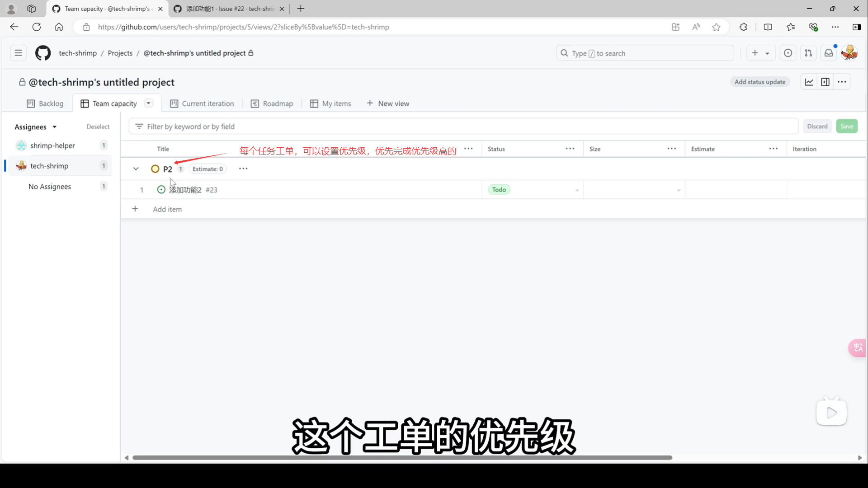Click the open issue icon for 添加功能2
The width and height of the screenshot is (868, 488).
pyautogui.click(x=161, y=190)
